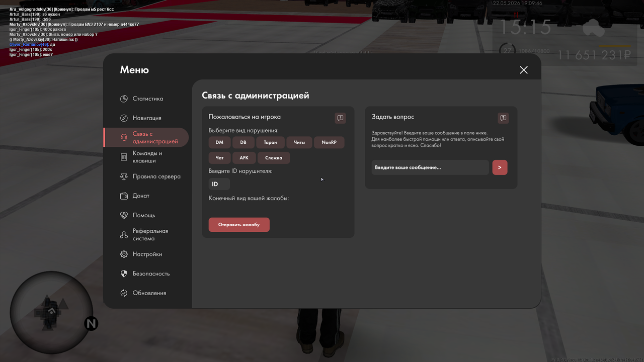The height and width of the screenshot is (362, 644).
Task: Select the Слежка violation type
Action: pyautogui.click(x=274, y=158)
